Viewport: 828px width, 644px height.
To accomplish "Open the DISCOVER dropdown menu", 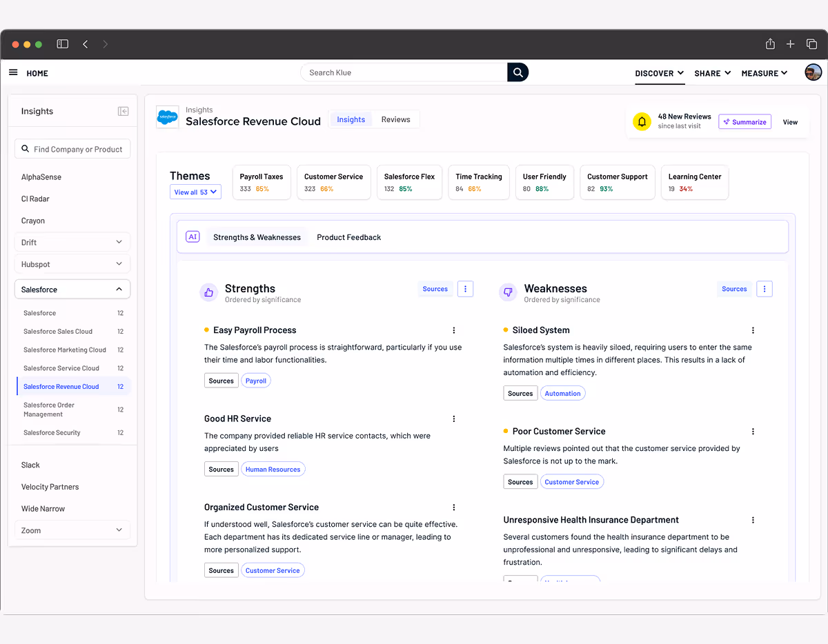I will point(660,73).
